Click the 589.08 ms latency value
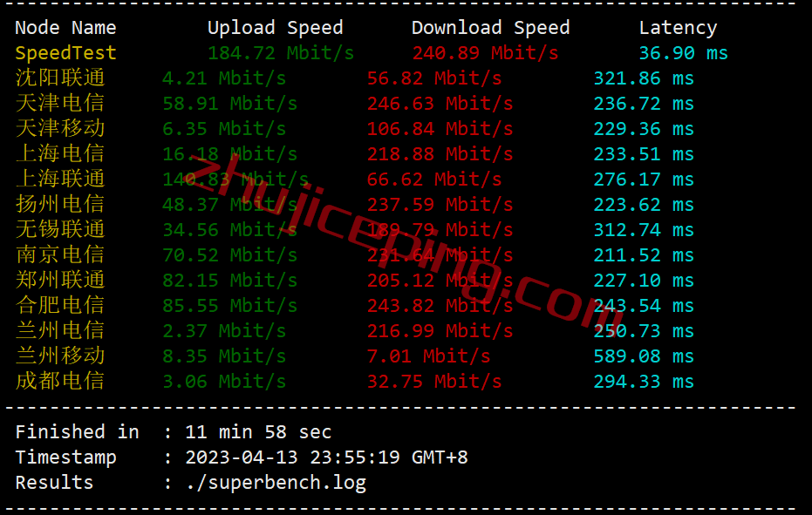 point(643,356)
